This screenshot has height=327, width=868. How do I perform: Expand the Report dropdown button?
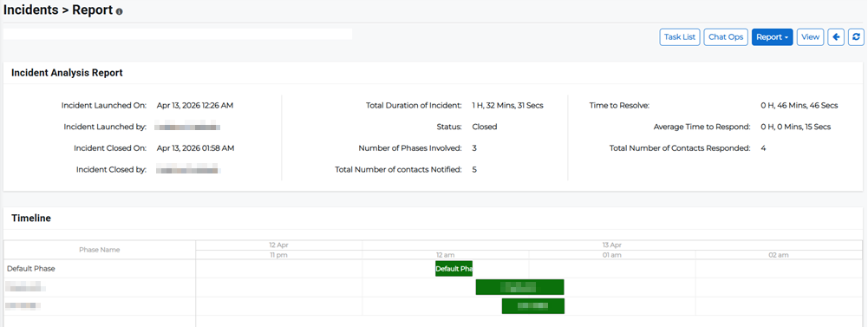[x=773, y=37]
